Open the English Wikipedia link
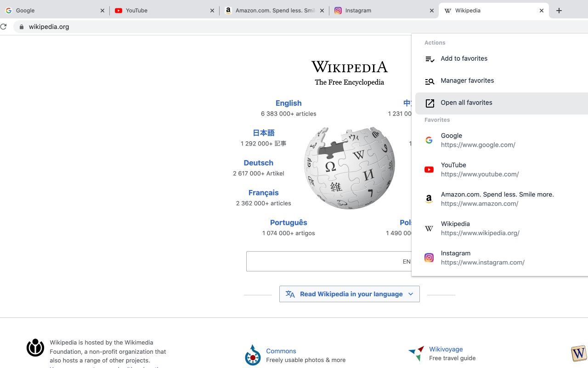This screenshot has height=368, width=588. tap(288, 103)
